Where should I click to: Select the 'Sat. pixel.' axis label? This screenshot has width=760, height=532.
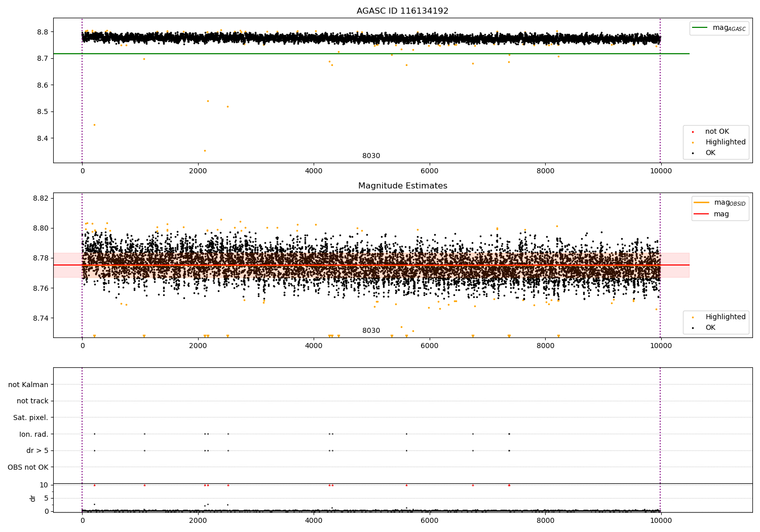(30, 417)
